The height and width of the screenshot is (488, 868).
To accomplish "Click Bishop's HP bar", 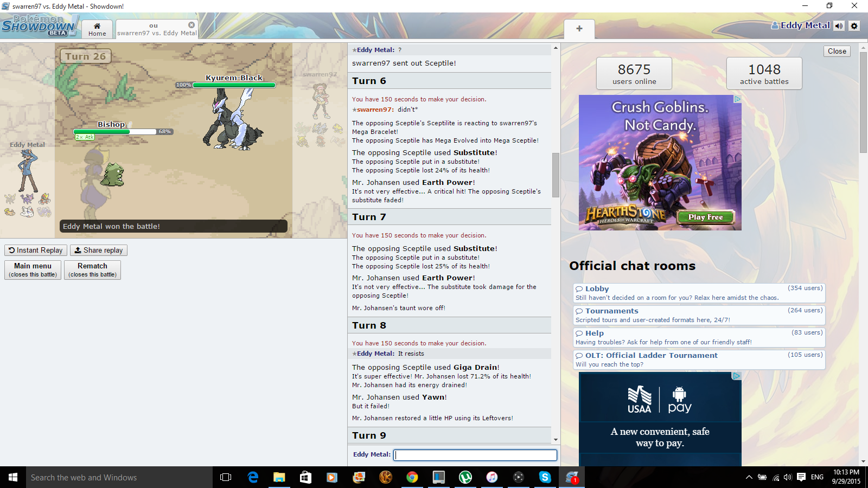I will pos(115,132).
